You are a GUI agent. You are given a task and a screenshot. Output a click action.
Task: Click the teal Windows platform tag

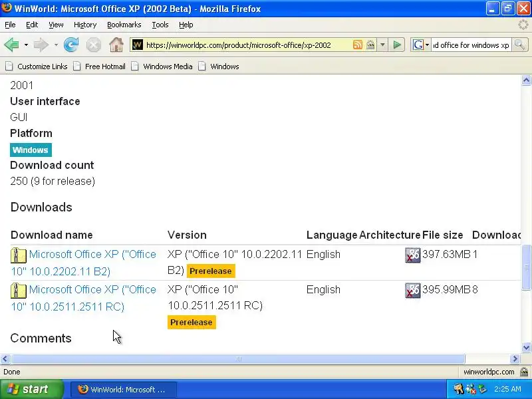[31, 150]
